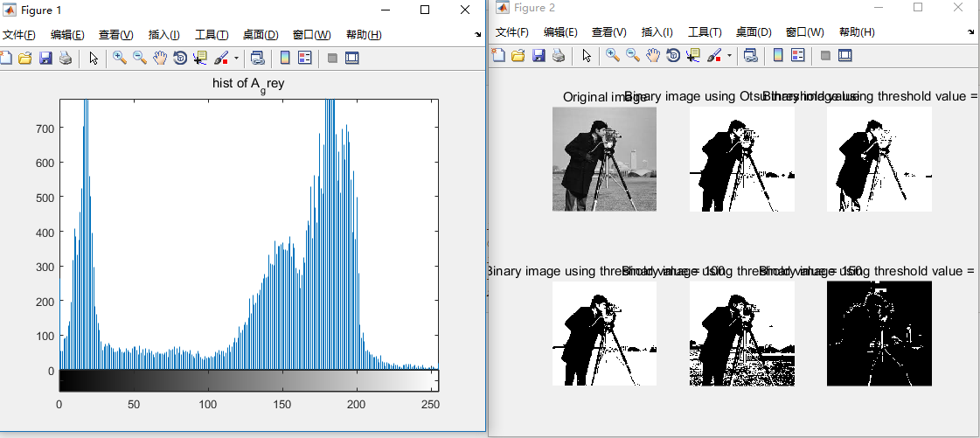Click dock arrow in Figure 2 menu bar
This screenshot has width=980, height=438.
970,32
